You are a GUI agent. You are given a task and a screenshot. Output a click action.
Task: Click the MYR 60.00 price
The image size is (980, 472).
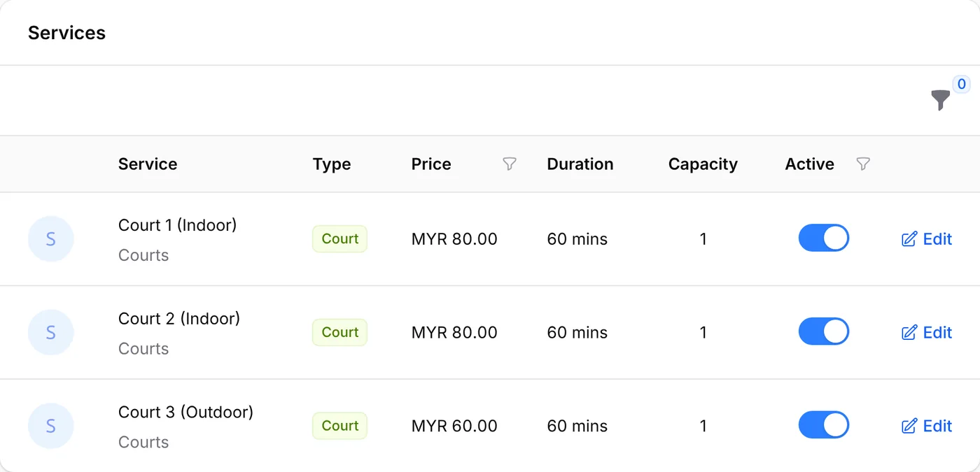[454, 426]
